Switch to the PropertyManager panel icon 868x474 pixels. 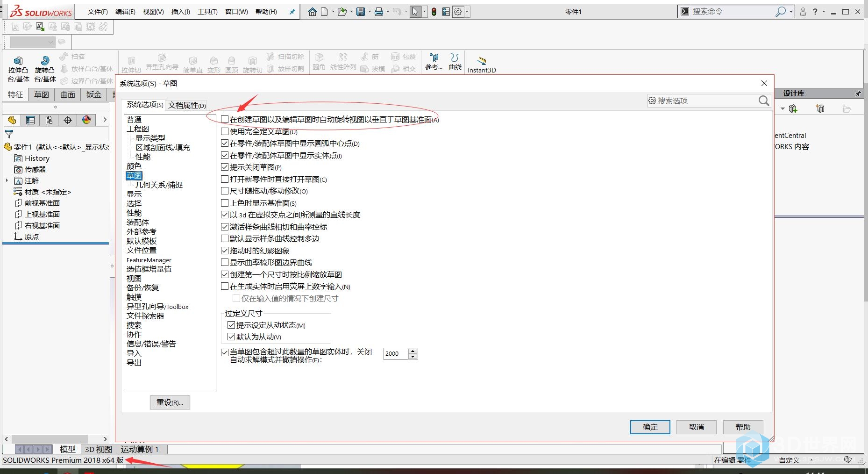pos(30,120)
